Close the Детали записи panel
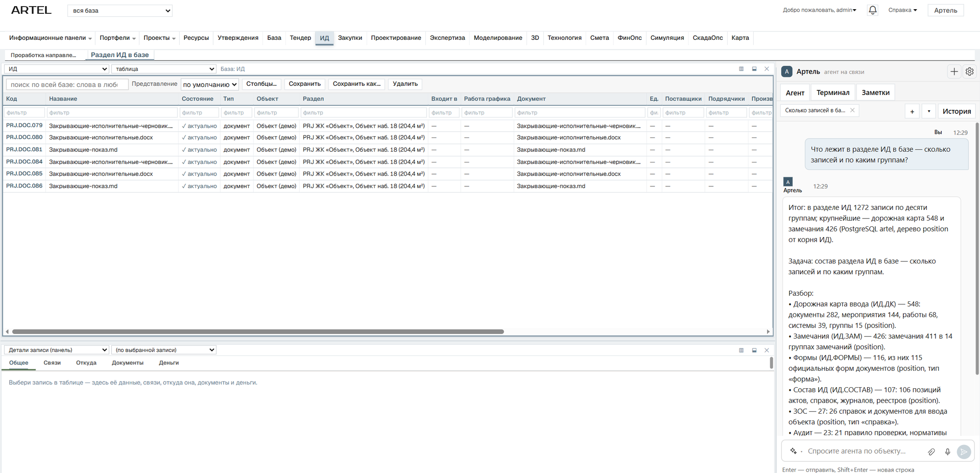Image resolution: width=980 pixels, height=473 pixels. point(767,350)
